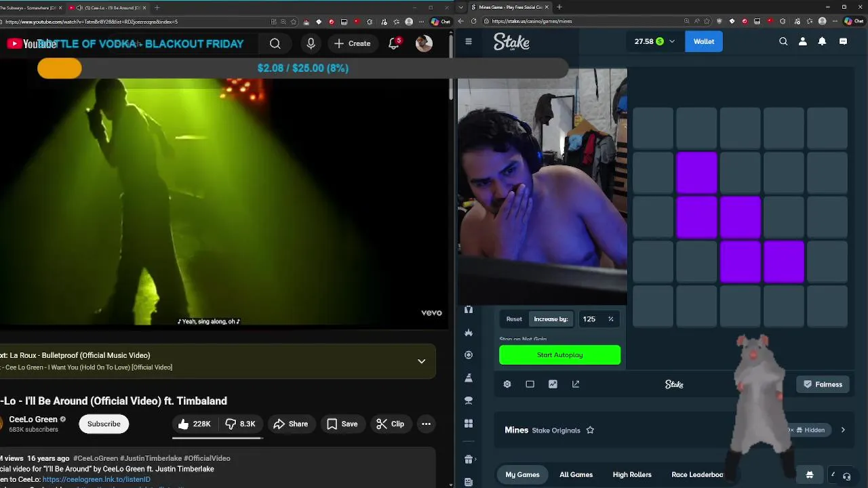Click the round target icon in Stake sidebar
The height and width of the screenshot is (488, 868).
click(x=469, y=355)
